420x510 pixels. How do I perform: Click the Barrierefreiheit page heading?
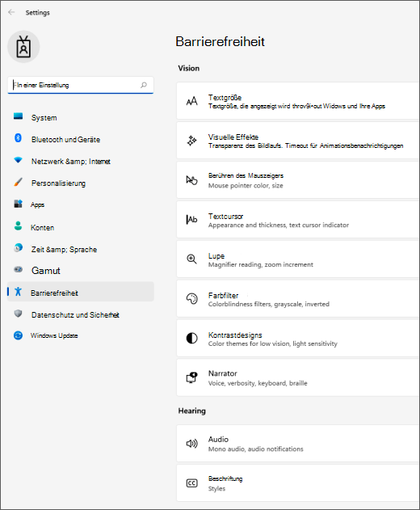pyautogui.click(x=220, y=42)
